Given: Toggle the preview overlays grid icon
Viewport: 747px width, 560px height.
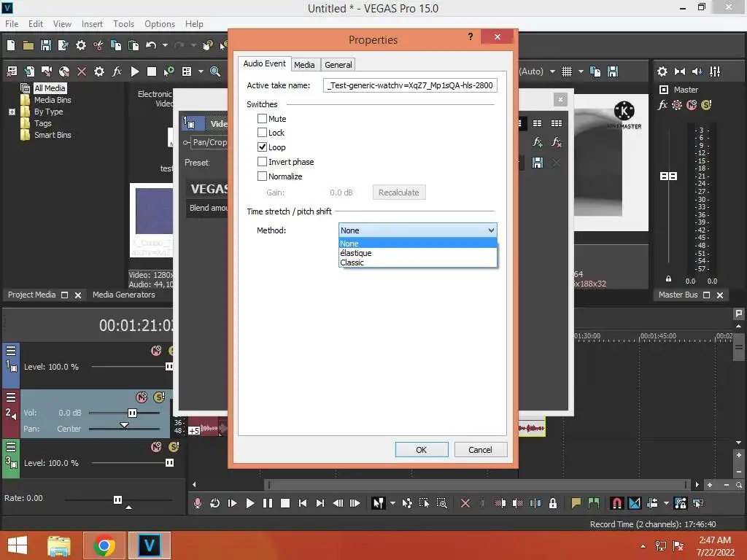Looking at the screenshot, I should coord(566,71).
